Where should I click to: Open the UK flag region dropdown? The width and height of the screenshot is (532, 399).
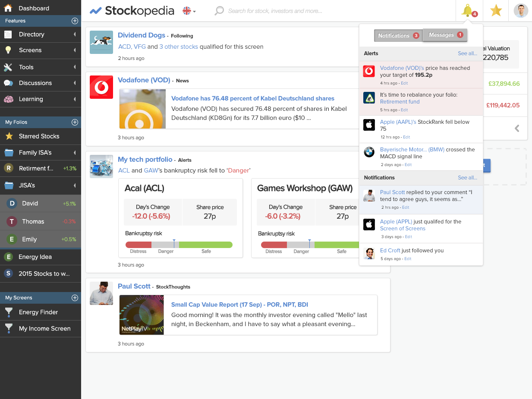(189, 11)
